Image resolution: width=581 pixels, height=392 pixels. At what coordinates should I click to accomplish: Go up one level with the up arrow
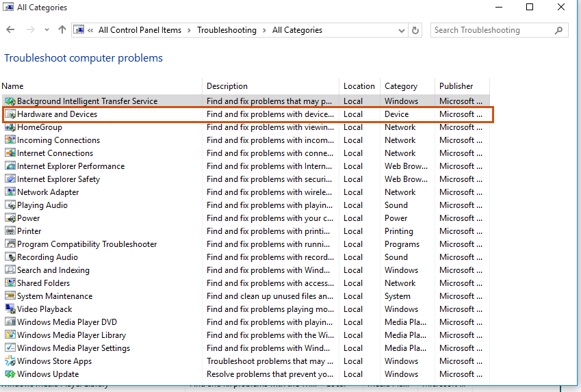62,29
